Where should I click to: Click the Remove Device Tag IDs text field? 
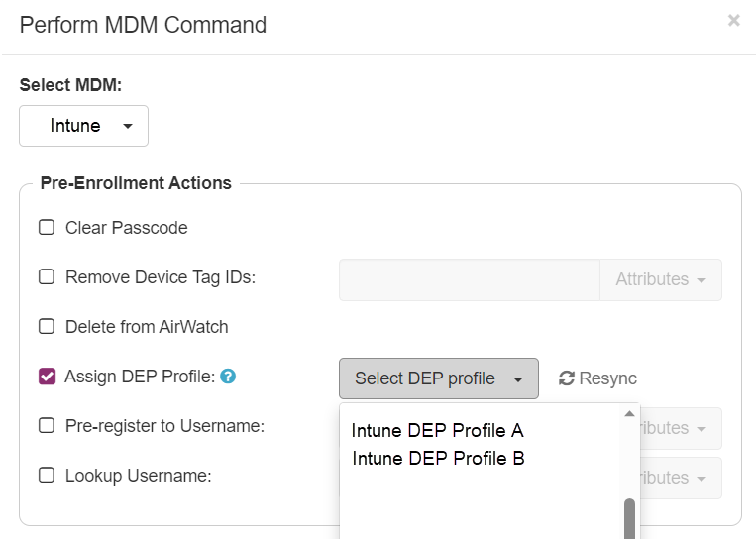coord(470,279)
